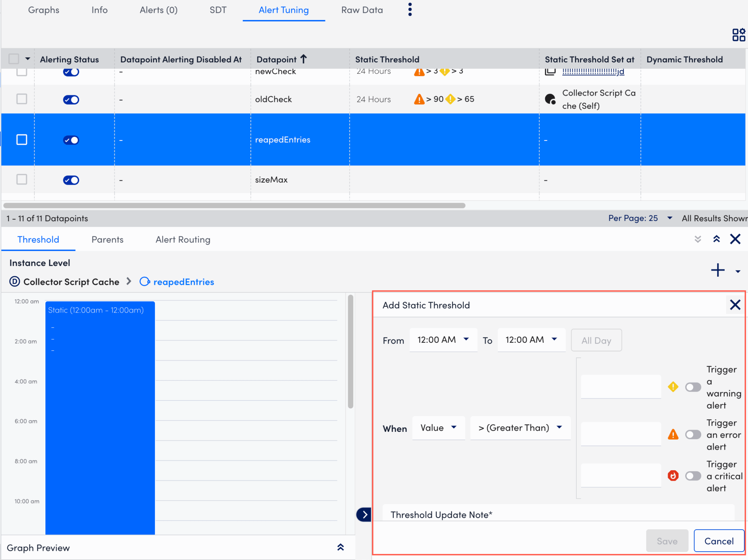Click the All Day button
The width and height of the screenshot is (748, 560).
tap(596, 340)
